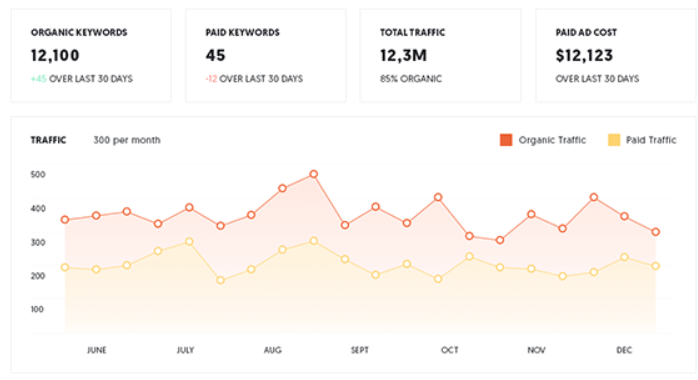Click the Organic Traffic orange legend swatch
Screen dimensions: 698x380
tap(506, 140)
